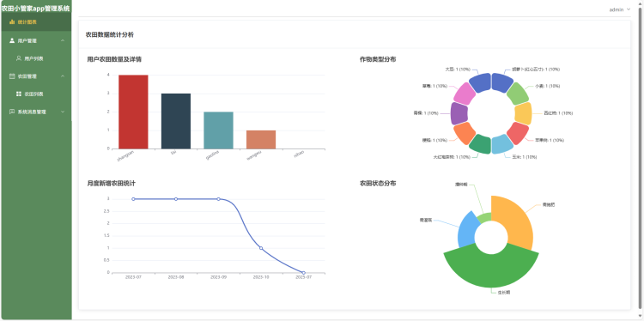Click the large green 生长期 rose slice
Screen dimensions: 644x321
pyautogui.click(x=491, y=269)
